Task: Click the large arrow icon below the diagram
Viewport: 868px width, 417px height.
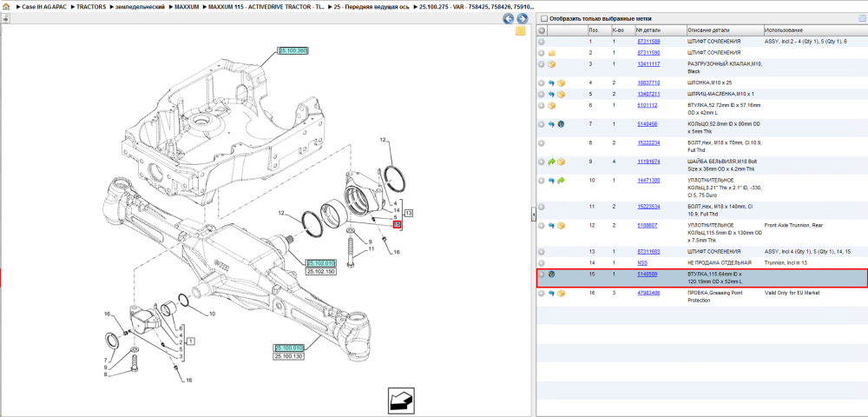Action: tap(403, 400)
